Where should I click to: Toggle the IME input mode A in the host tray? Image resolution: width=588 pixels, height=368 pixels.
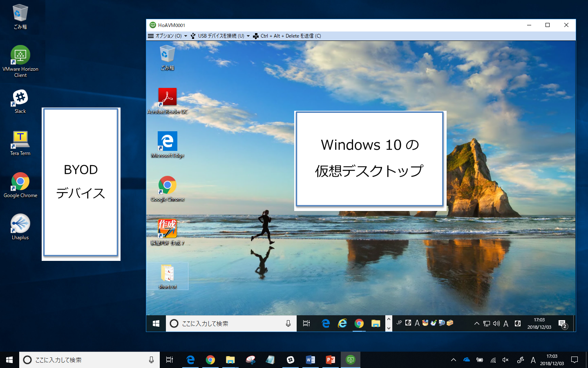click(x=533, y=360)
